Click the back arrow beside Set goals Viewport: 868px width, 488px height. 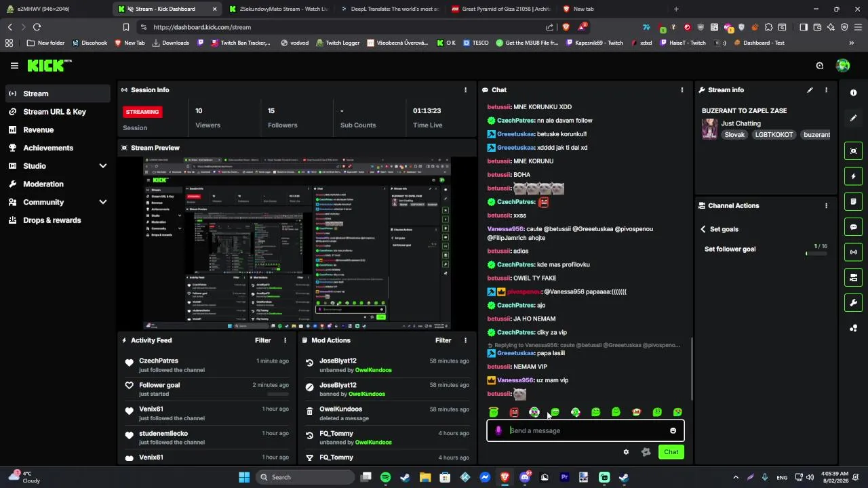coord(703,229)
